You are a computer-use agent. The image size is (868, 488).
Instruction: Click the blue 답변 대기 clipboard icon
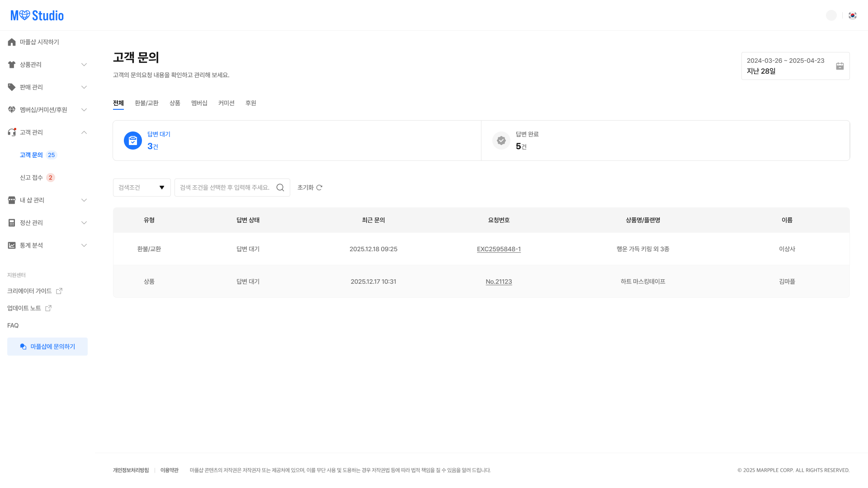133,141
